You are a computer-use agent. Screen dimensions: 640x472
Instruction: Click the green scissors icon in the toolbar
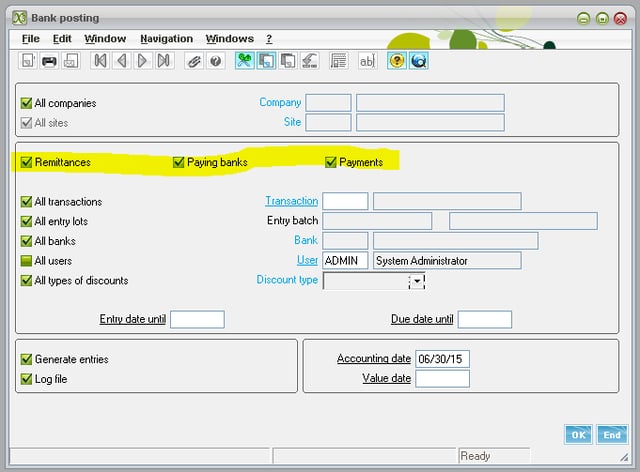[244, 61]
